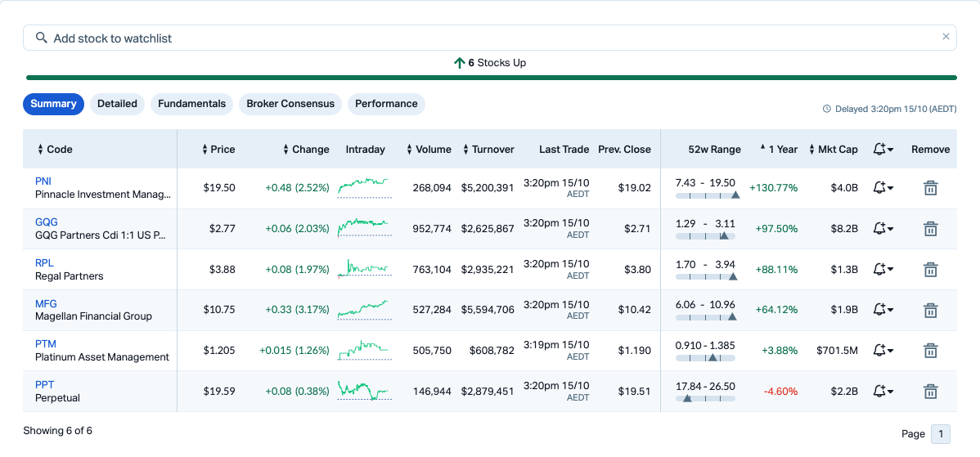Screen dimensions: 980x457
Task: Delete Perpetual row using trash icon
Action: (x=930, y=392)
